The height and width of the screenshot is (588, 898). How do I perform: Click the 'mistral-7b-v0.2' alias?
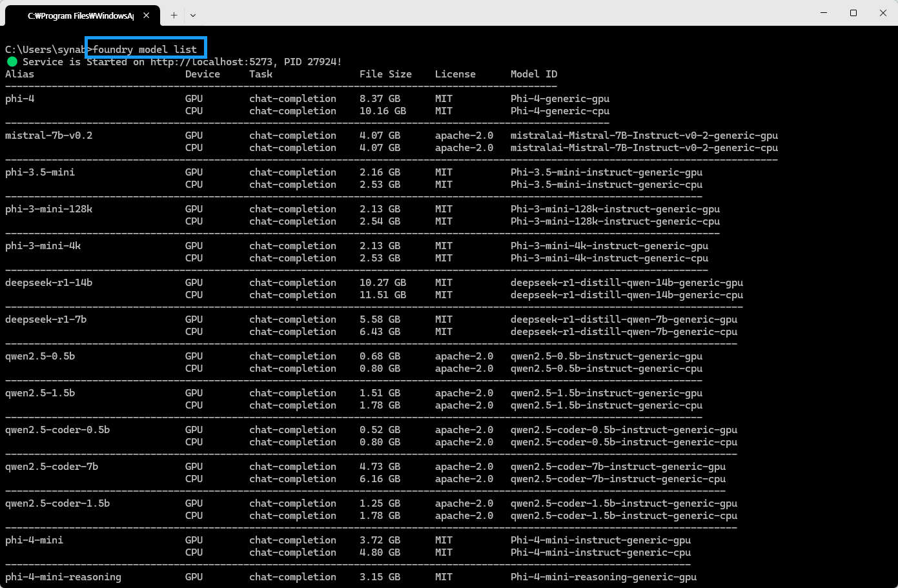click(x=49, y=136)
